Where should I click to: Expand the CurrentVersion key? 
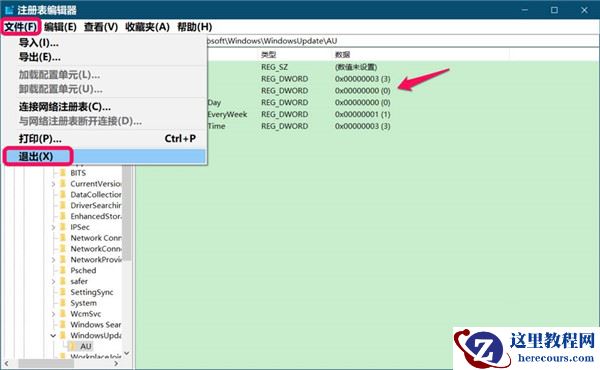pos(53,184)
